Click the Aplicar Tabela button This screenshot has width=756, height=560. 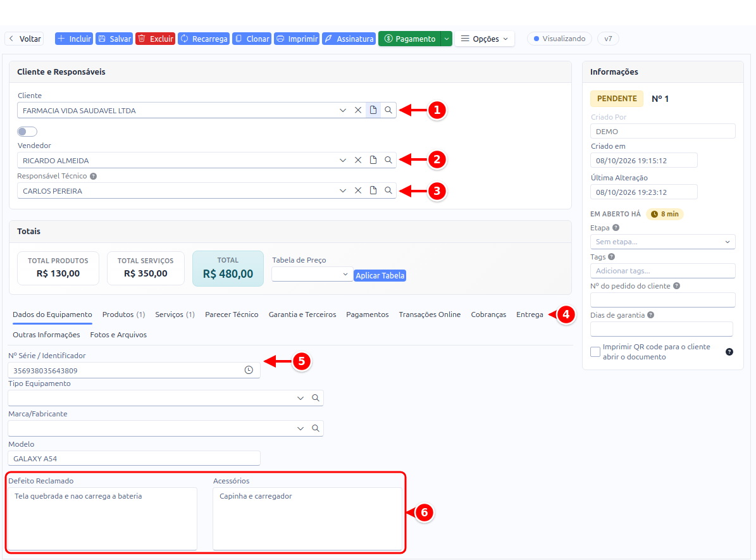[x=380, y=275]
